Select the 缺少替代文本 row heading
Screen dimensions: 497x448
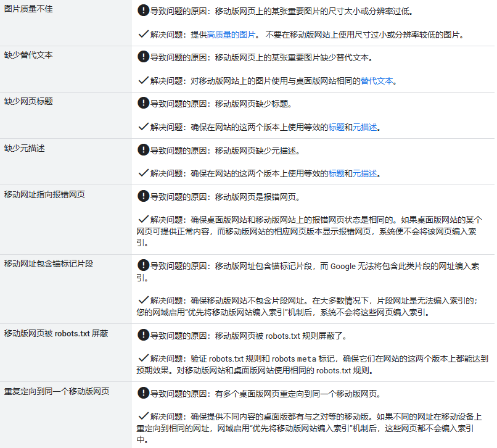coord(28,56)
